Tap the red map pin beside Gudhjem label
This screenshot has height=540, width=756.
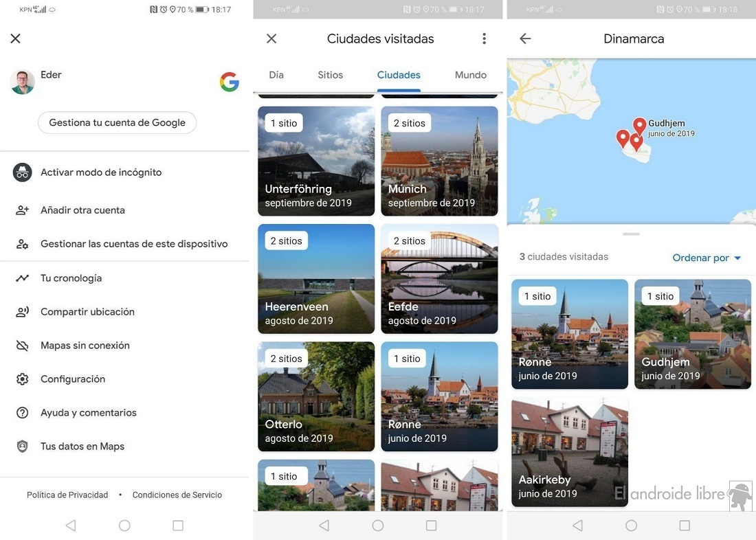[x=639, y=126]
